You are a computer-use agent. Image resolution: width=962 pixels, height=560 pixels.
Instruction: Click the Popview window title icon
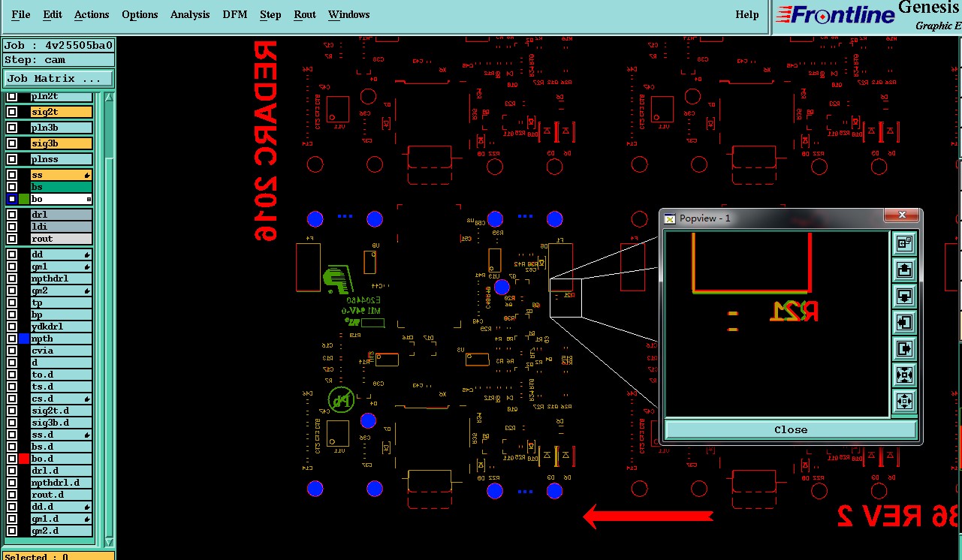point(671,218)
